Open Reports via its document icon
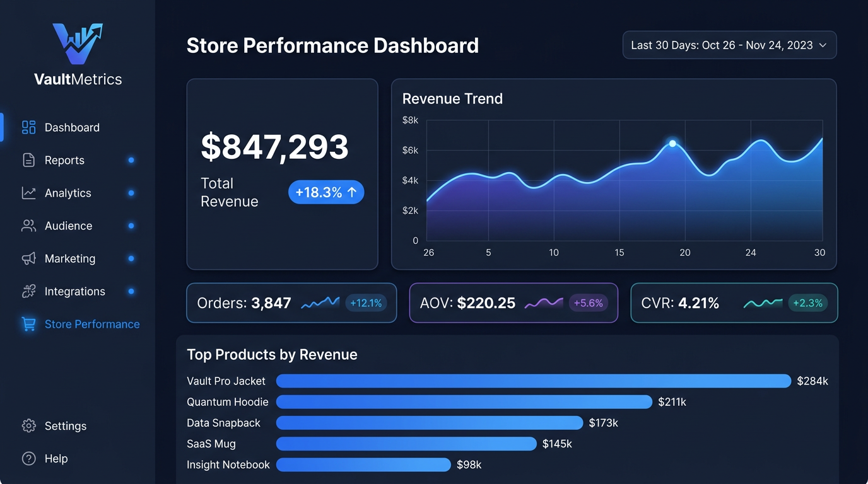 coord(28,160)
